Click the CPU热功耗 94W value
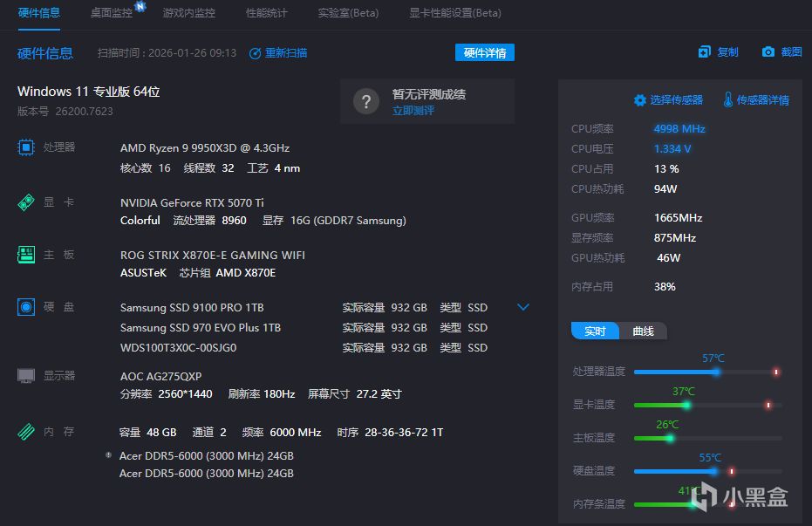This screenshot has height=526, width=812. coord(665,189)
